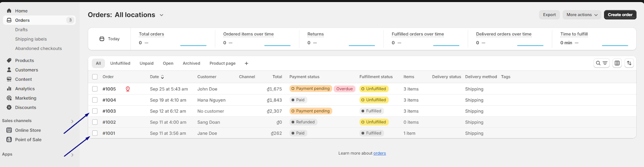The width and height of the screenshot is (644, 167).
Task: Check the box for order #1004
Action: point(95,100)
